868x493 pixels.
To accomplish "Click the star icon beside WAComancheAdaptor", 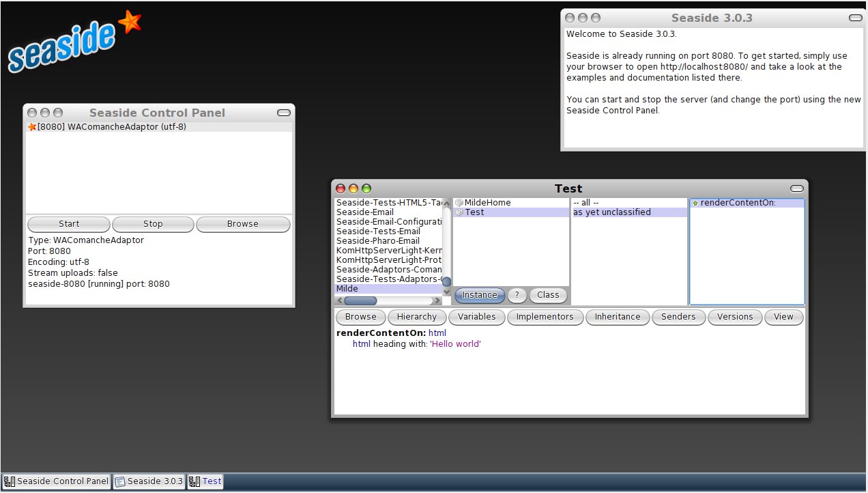I will [x=31, y=127].
